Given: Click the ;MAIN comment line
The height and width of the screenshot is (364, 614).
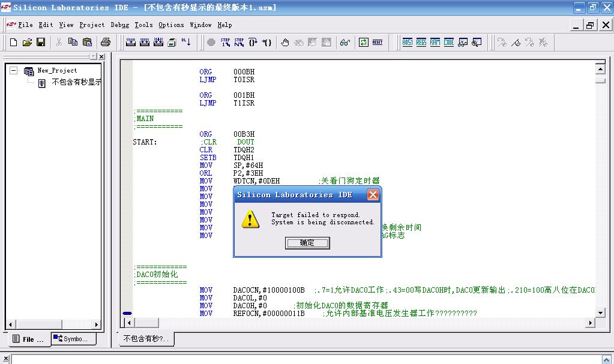Looking at the screenshot, I should click(143, 119).
